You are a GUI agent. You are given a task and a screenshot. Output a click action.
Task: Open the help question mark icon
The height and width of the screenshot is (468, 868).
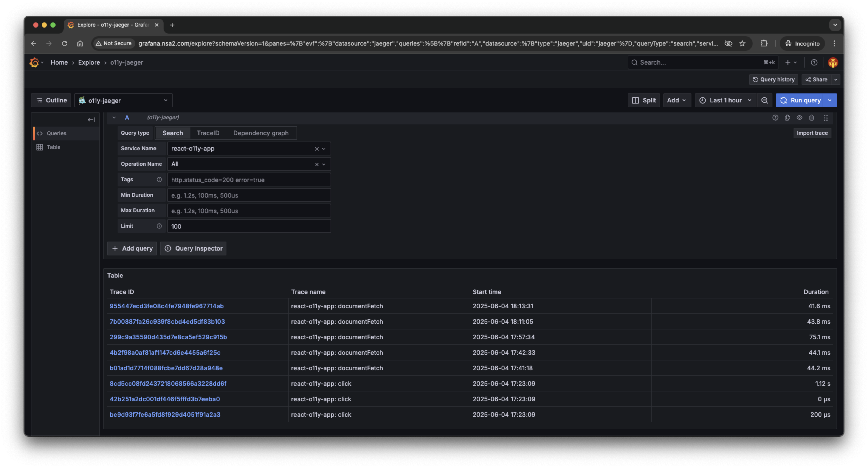pyautogui.click(x=814, y=62)
